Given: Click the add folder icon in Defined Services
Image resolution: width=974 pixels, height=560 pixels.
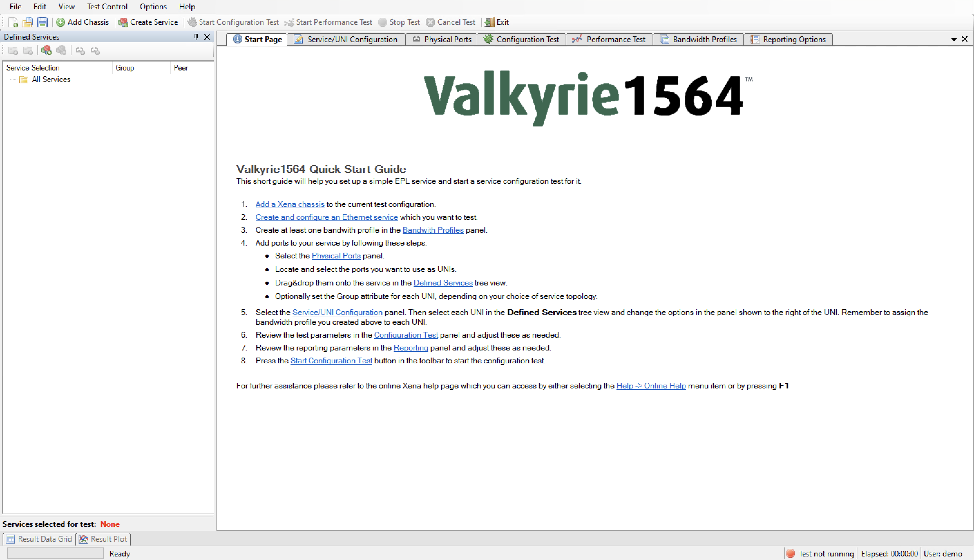Looking at the screenshot, I should [13, 51].
